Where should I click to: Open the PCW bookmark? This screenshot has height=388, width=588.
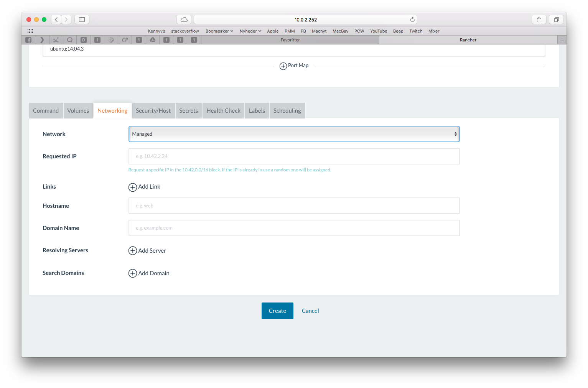pyautogui.click(x=359, y=31)
